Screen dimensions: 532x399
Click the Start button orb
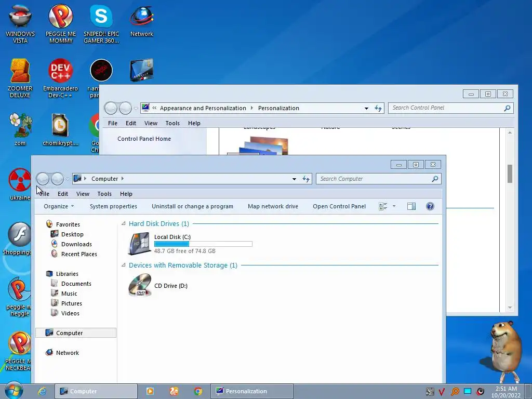coord(14,391)
